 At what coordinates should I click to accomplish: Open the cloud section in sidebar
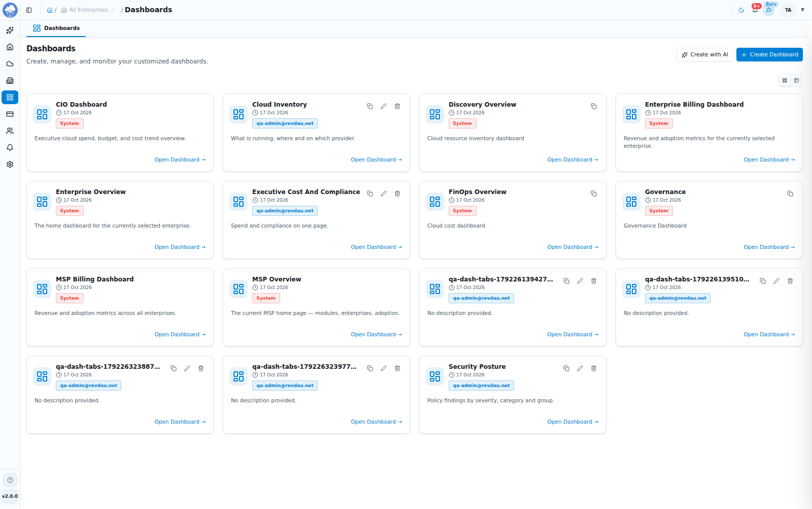coord(10,64)
